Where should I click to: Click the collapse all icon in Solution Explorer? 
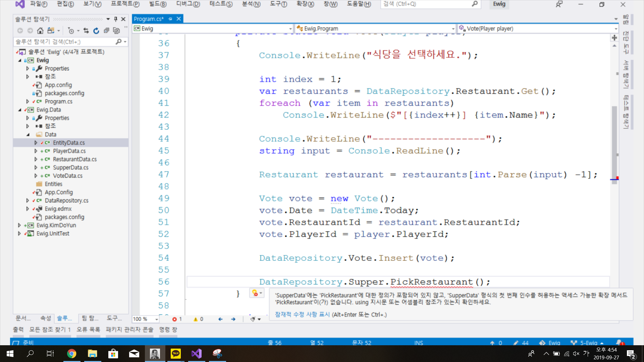(106, 31)
